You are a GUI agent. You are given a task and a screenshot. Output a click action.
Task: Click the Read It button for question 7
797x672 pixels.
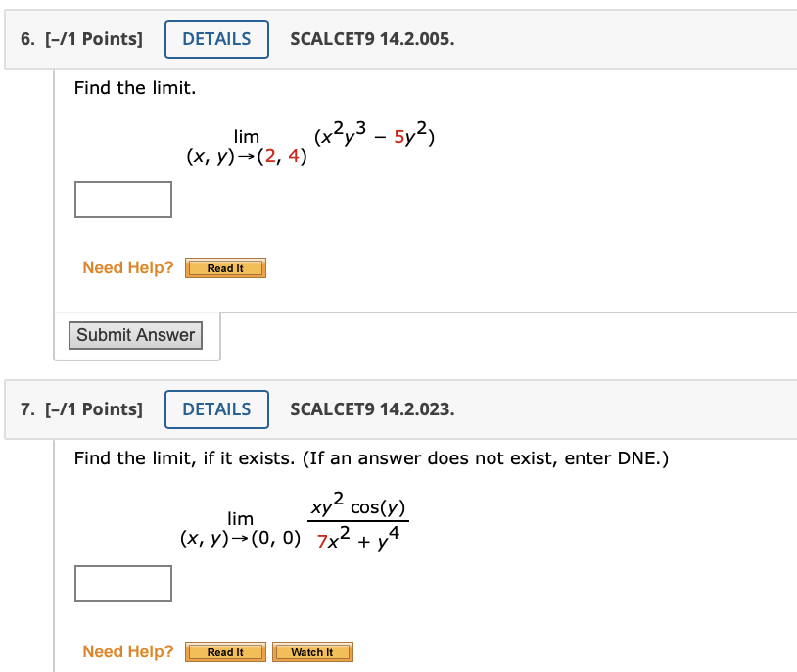click(x=225, y=651)
